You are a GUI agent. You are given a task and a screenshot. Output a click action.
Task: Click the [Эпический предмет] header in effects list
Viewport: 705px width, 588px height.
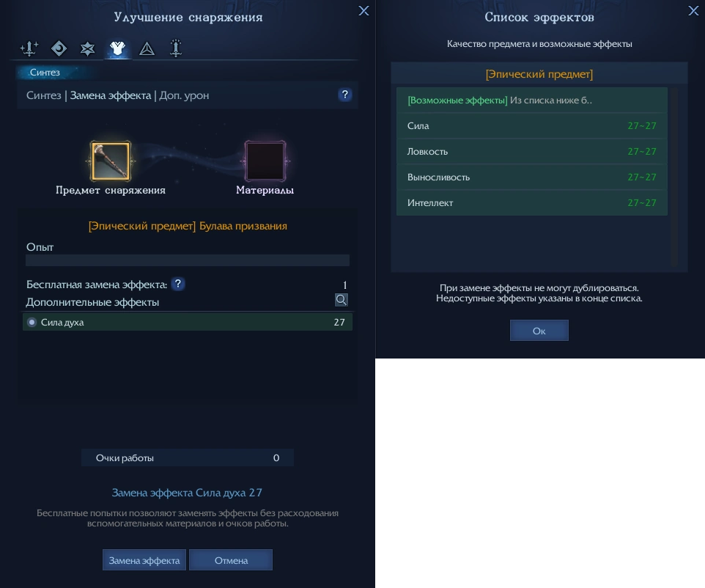[x=539, y=74]
